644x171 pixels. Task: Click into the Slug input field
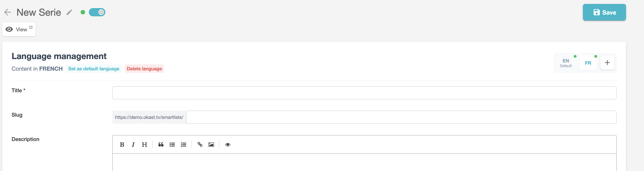click(401, 117)
